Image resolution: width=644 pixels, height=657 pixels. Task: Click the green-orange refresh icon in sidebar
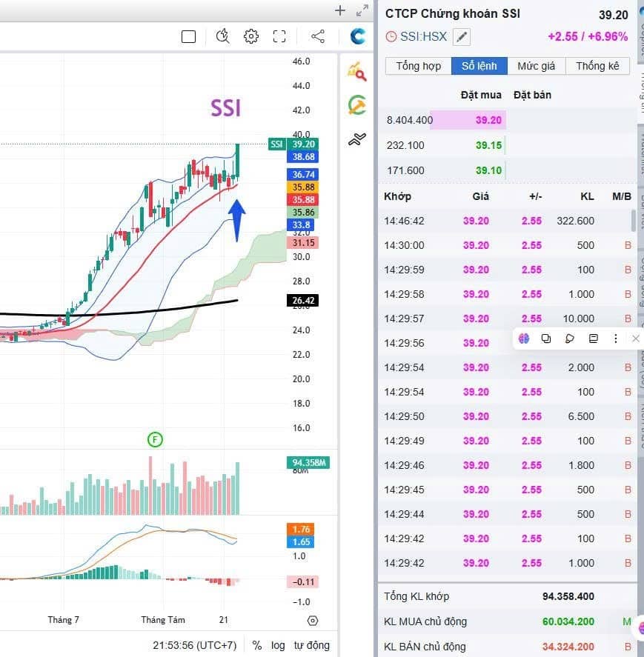[x=356, y=105]
